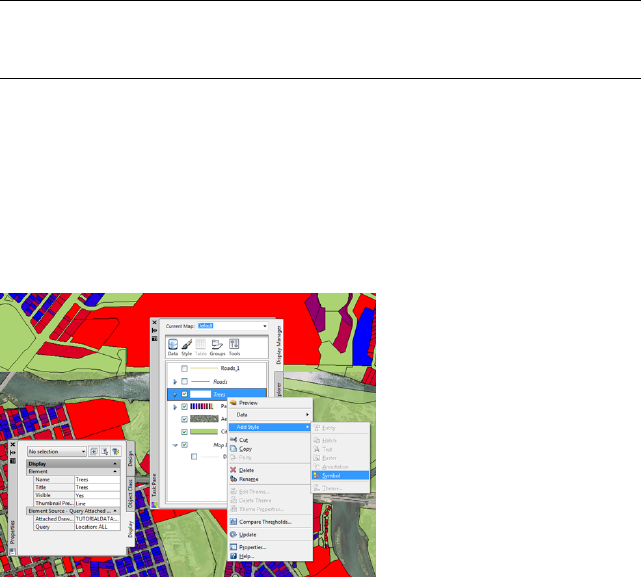Click the white Trees layer swatch
The width and height of the screenshot is (641, 577).
click(200, 394)
